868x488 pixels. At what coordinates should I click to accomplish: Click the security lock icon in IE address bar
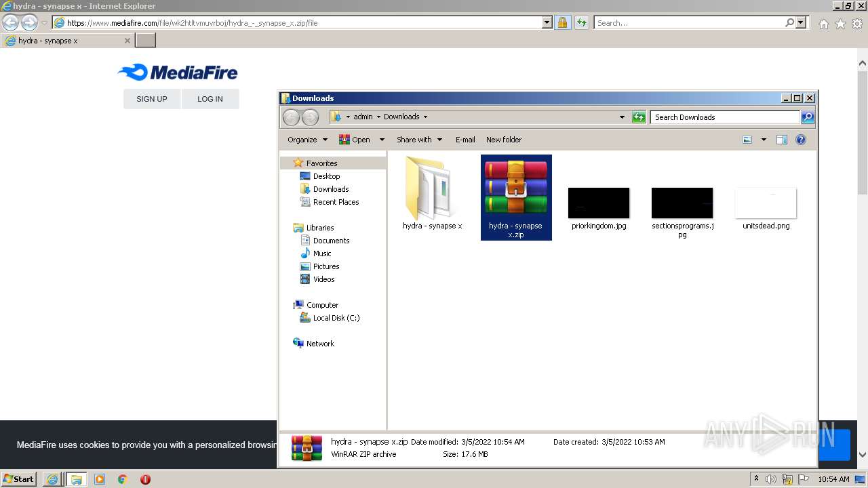tap(562, 22)
